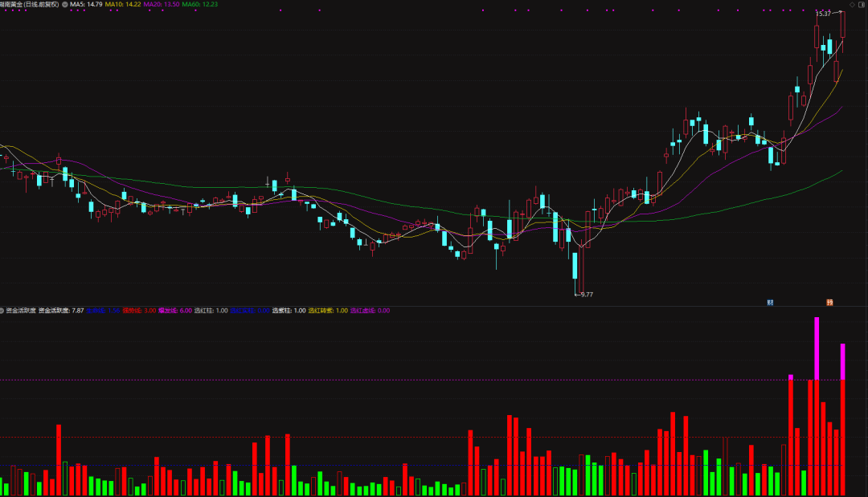Click the last red candlestick on chart

tap(843, 24)
